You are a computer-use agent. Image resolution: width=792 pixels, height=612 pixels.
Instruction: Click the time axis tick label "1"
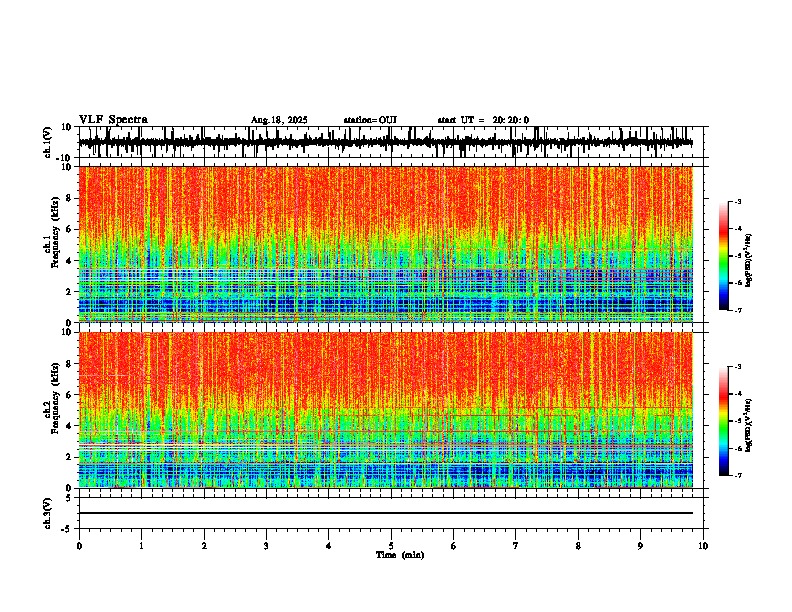(141, 546)
